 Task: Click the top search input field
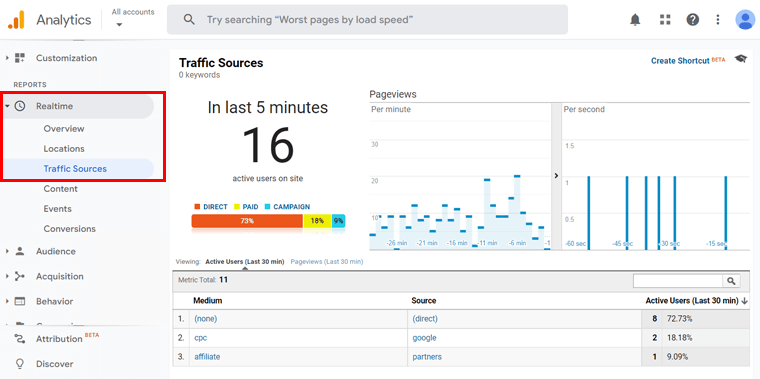[x=367, y=20]
